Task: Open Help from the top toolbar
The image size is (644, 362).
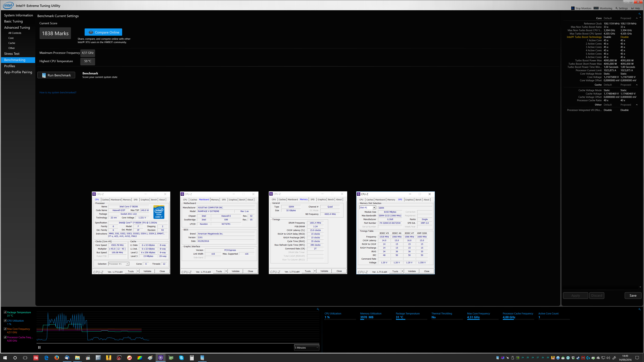Action: tap(635, 8)
